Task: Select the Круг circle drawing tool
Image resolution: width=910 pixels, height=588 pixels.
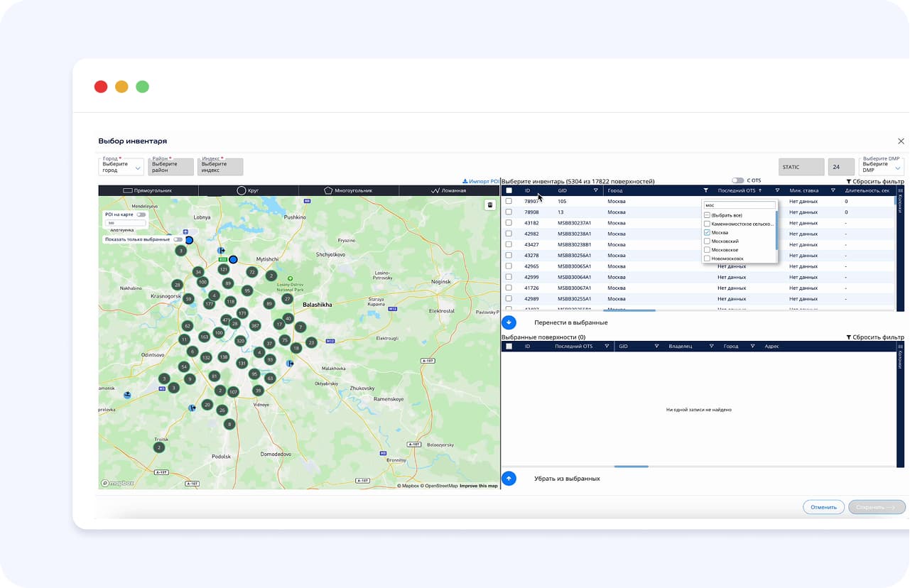Action: click(248, 190)
